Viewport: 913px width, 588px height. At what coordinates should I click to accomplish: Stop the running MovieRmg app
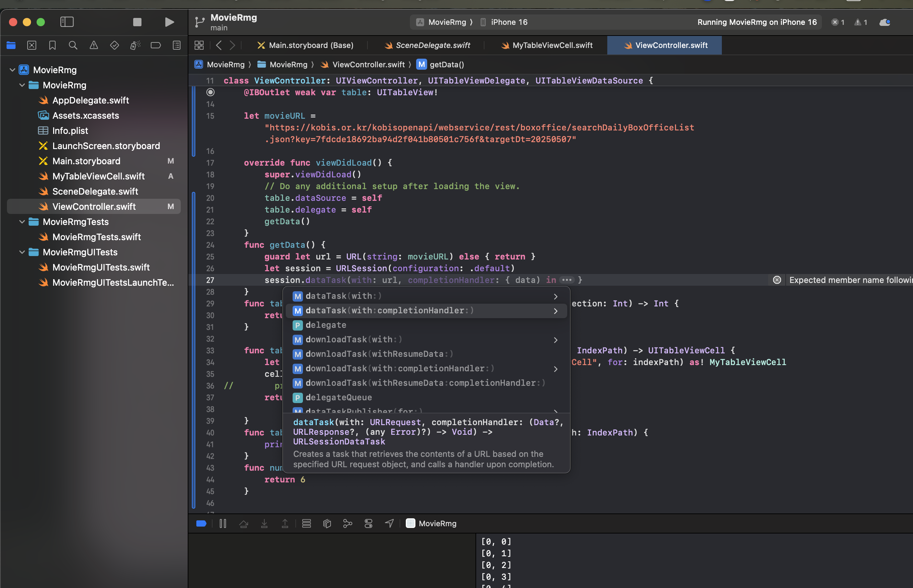point(137,22)
